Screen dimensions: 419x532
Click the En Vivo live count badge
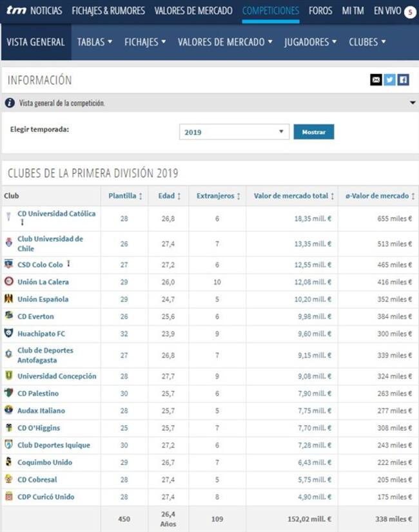[410, 12]
